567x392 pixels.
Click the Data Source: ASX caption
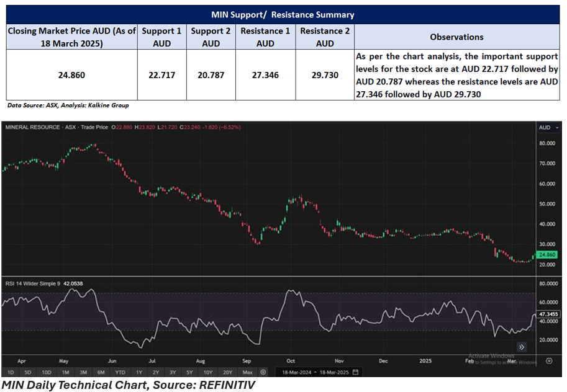68,105
